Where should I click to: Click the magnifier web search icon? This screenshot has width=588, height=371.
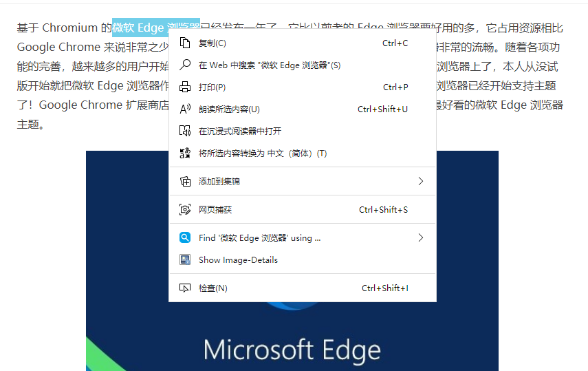(185, 65)
